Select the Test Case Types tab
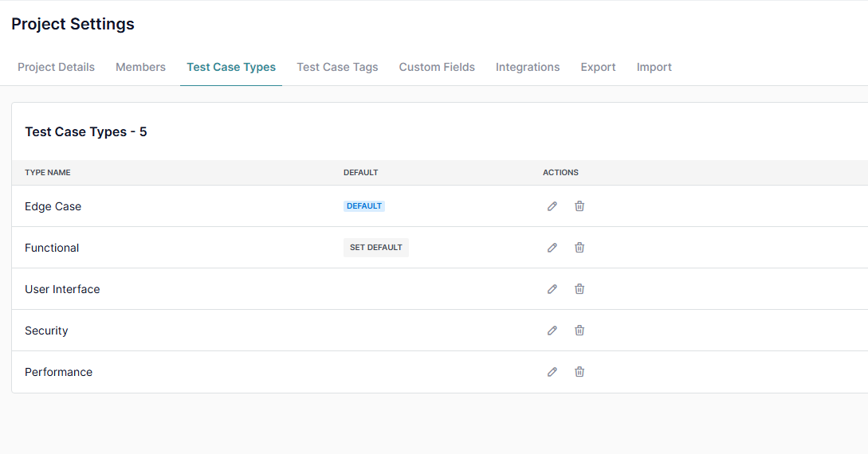This screenshot has width=868, height=454. point(231,67)
